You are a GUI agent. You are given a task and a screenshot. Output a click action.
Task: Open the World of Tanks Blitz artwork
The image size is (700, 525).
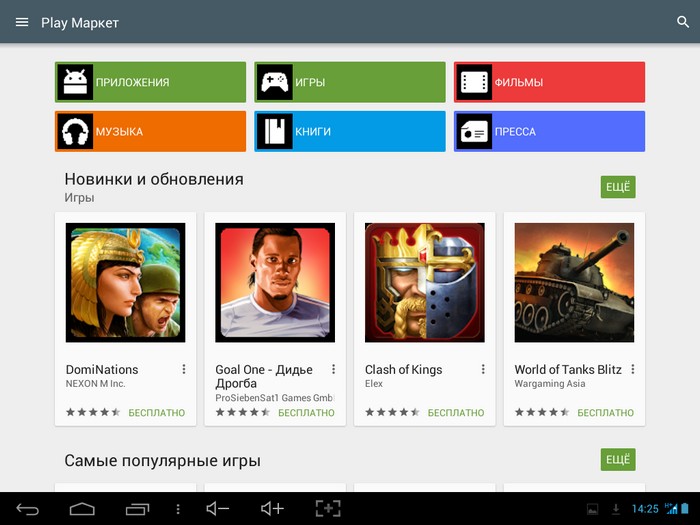click(574, 283)
